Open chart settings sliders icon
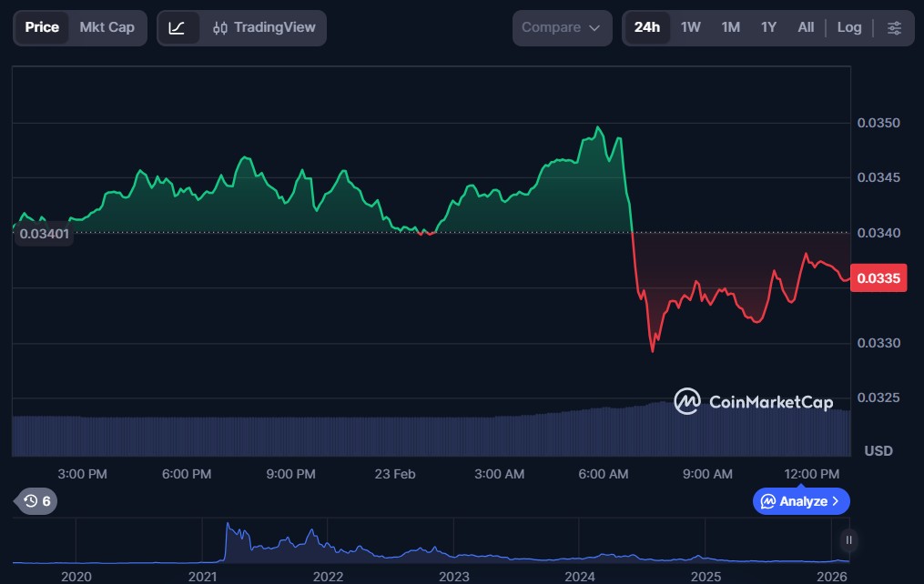Screen dimensions: 924x584 point(894,28)
